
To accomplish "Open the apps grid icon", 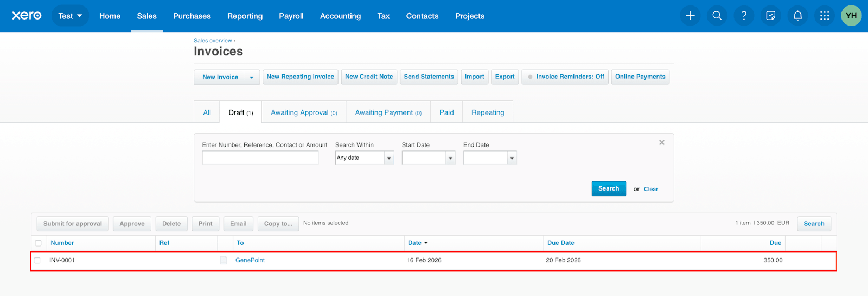I will point(825,16).
